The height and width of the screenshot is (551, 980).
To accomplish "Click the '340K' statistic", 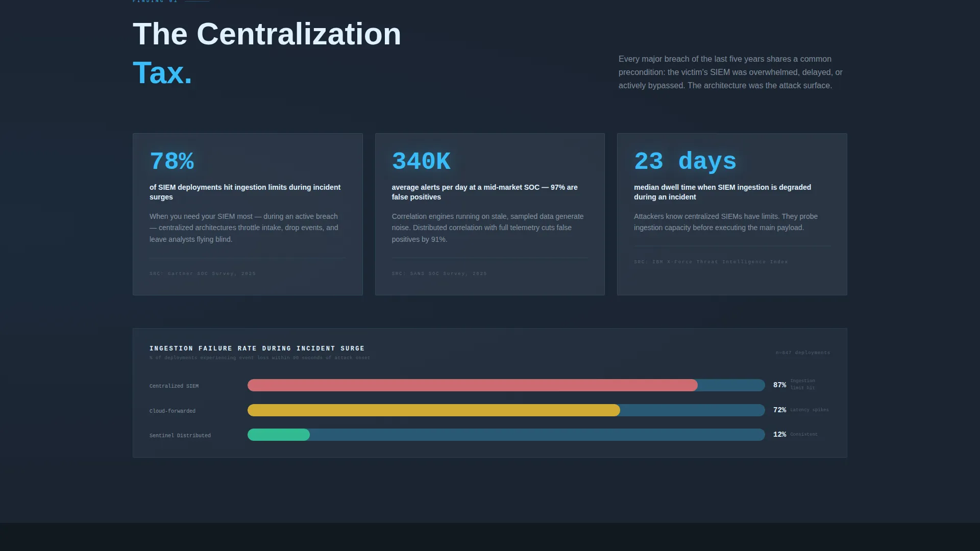I will click(x=421, y=161).
